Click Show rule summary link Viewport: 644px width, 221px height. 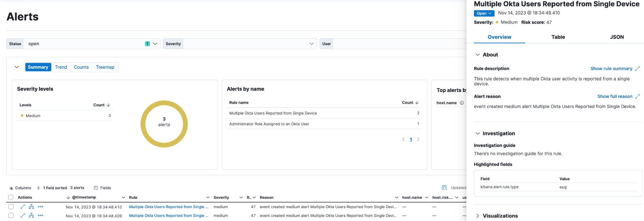(x=611, y=69)
